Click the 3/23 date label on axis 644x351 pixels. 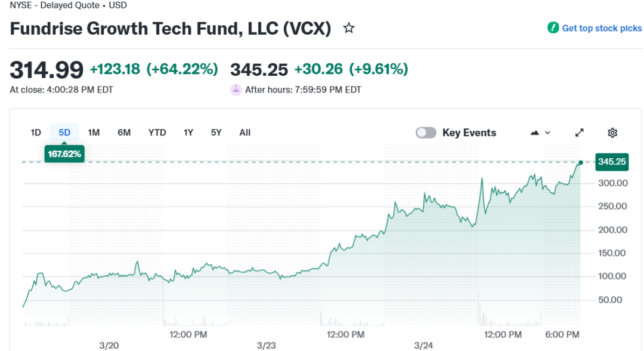266,346
